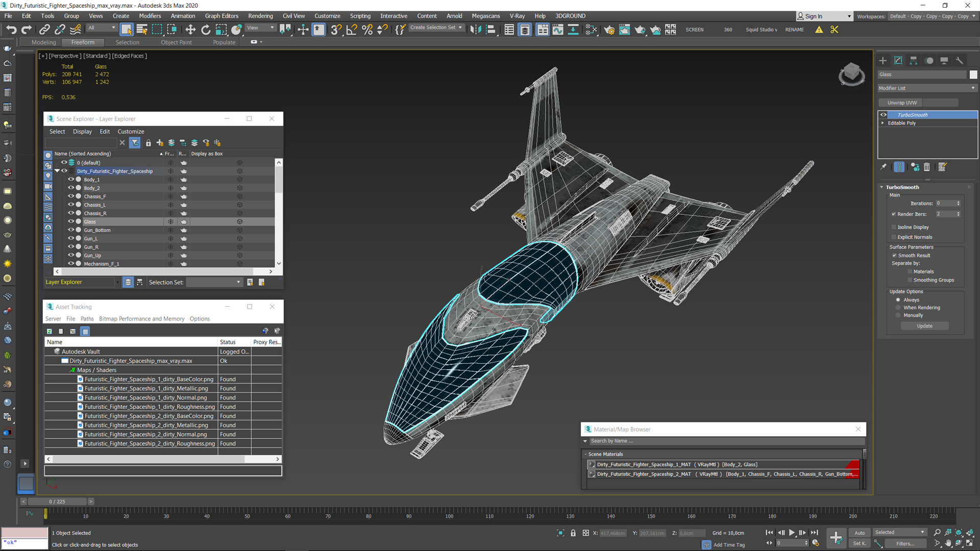Toggle the Render Iters checkbox
The height and width of the screenshot is (551, 980).
tap(894, 214)
